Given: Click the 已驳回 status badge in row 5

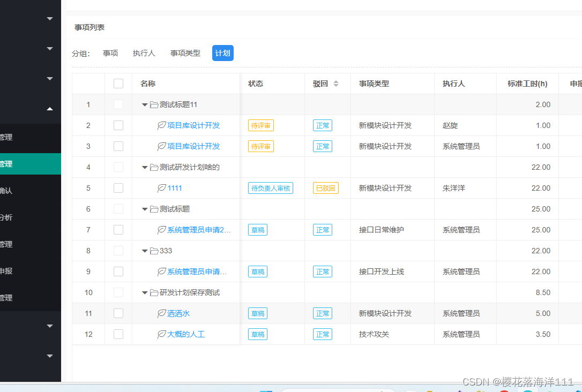Looking at the screenshot, I should pos(325,188).
